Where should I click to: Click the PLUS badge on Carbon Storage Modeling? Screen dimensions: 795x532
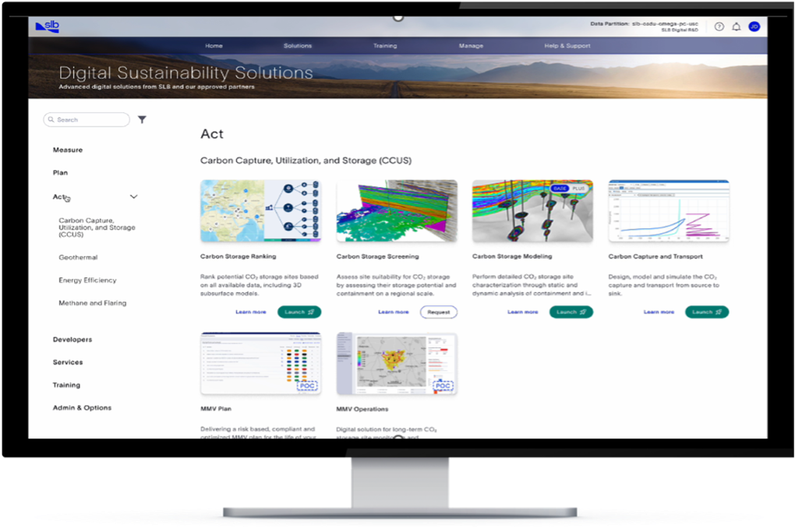click(x=578, y=188)
